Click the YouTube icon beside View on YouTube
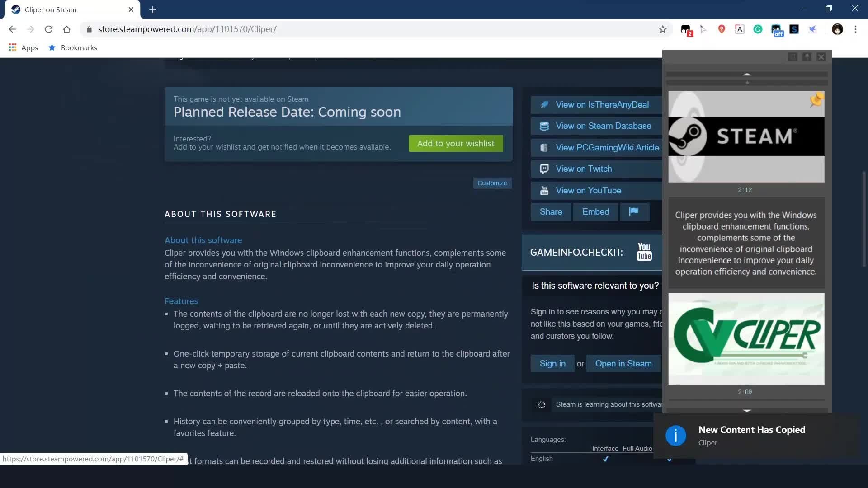The image size is (868, 488). pos(544,191)
